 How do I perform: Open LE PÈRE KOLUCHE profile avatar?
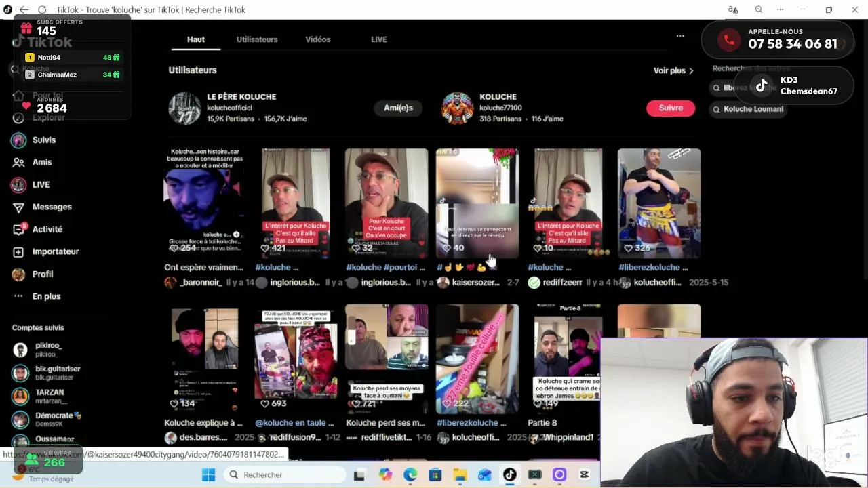(184, 108)
